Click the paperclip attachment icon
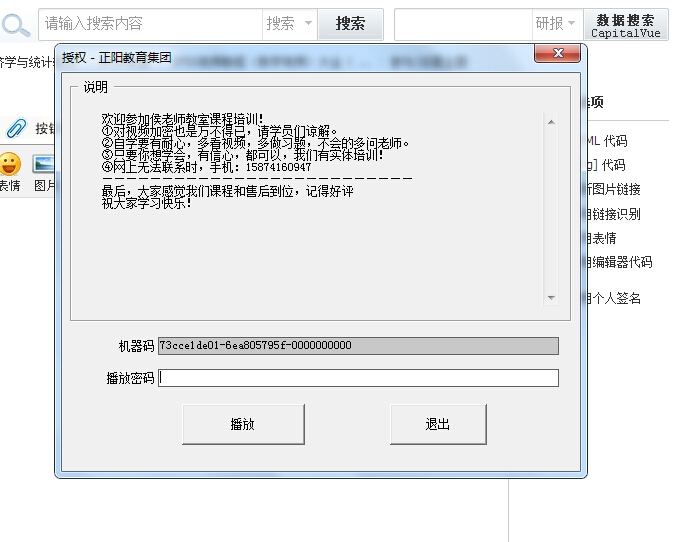The height and width of the screenshot is (542, 677). [x=16, y=128]
